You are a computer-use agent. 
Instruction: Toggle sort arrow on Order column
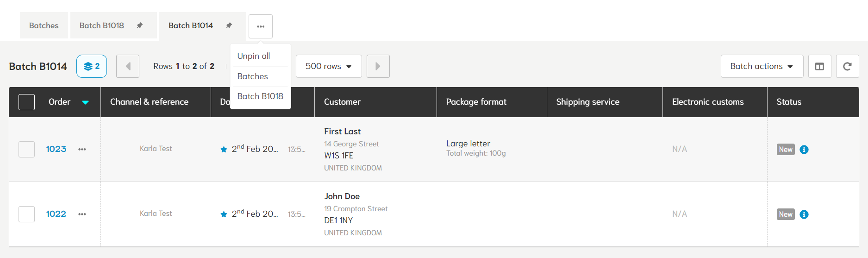(x=85, y=102)
